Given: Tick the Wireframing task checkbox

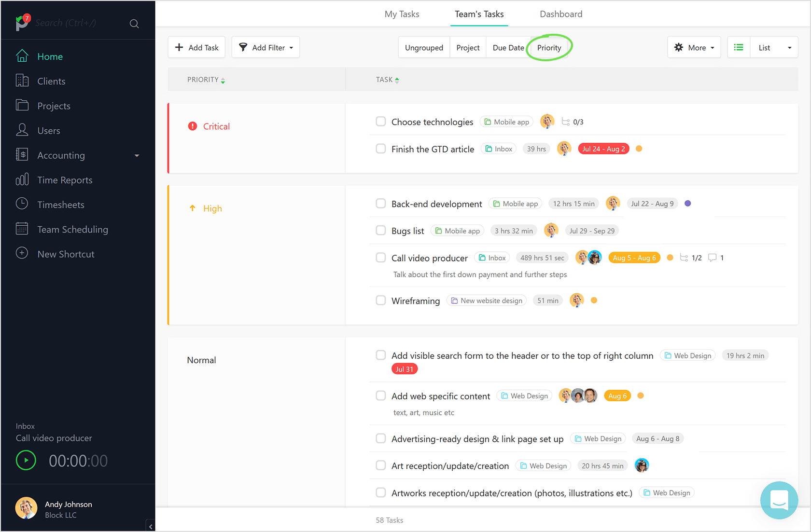Looking at the screenshot, I should click(x=381, y=300).
